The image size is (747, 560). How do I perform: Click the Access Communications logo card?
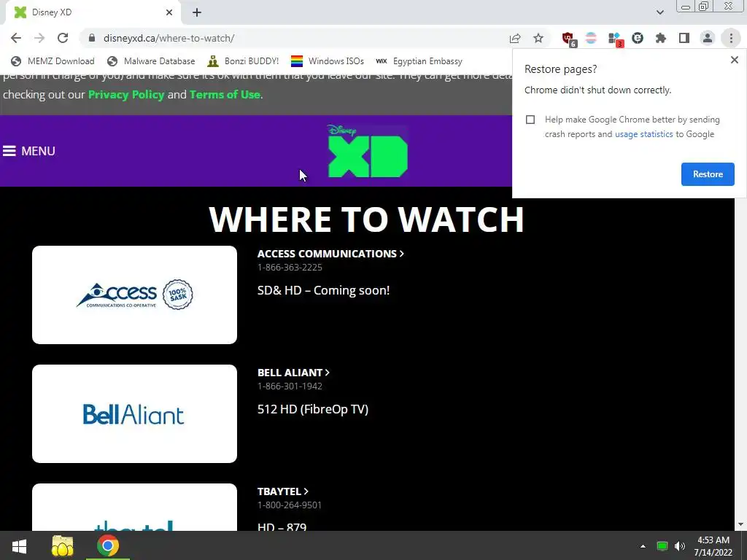134,295
